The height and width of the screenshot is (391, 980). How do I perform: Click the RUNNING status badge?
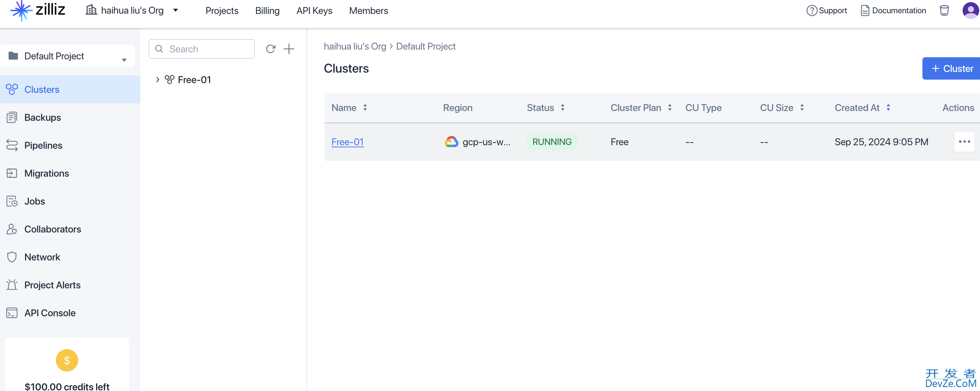pos(552,142)
